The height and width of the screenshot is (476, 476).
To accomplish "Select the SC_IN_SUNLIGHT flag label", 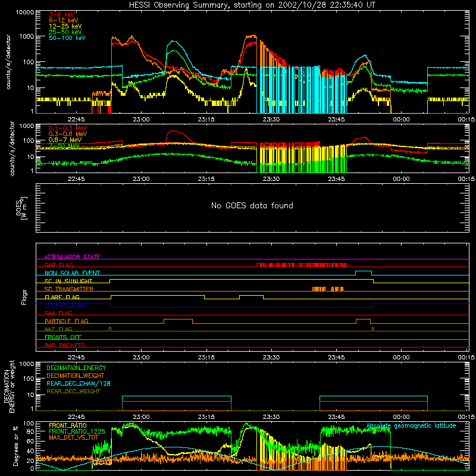I will [68, 281].
